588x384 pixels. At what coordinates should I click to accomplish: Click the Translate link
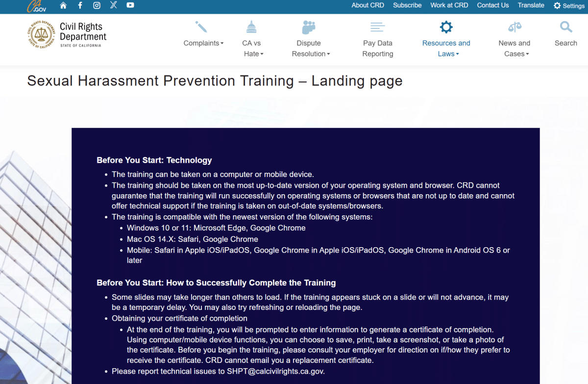(531, 5)
